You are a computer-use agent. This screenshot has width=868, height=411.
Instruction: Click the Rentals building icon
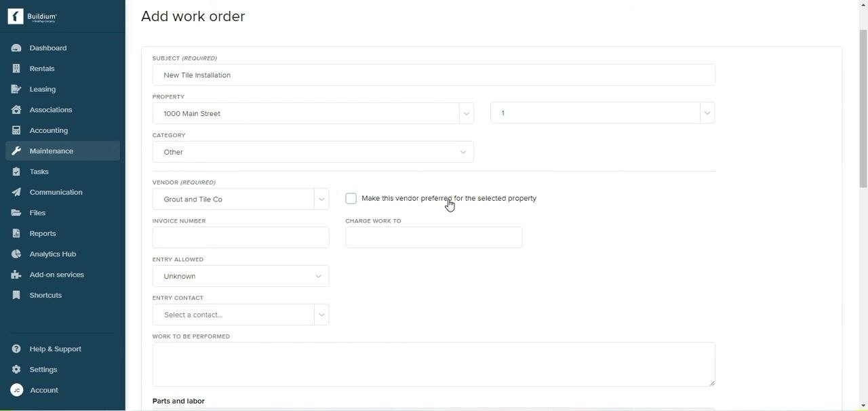(x=16, y=68)
